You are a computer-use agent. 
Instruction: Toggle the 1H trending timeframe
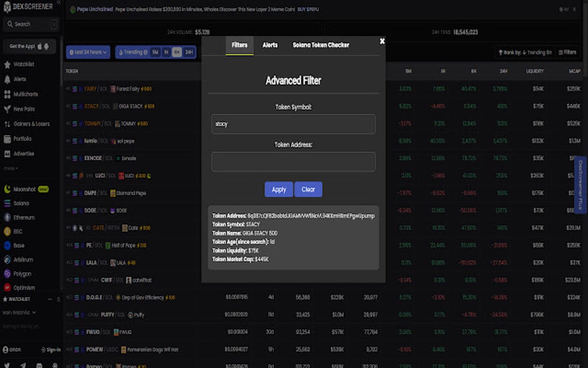pyautogui.click(x=167, y=52)
